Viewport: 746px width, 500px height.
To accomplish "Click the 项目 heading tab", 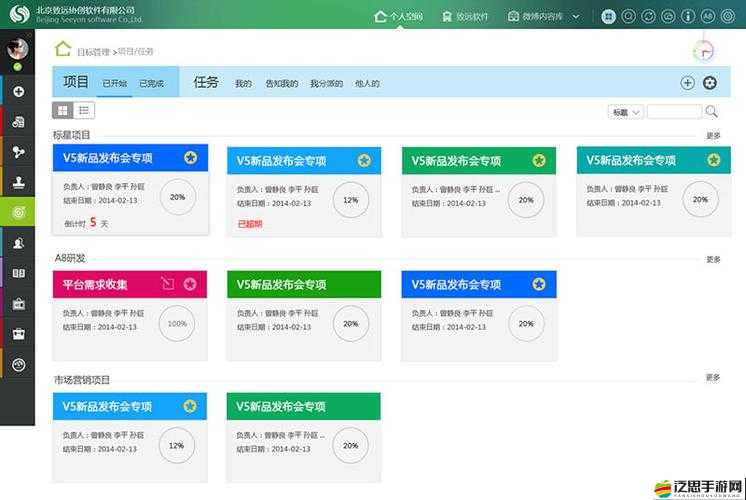I will click(76, 82).
